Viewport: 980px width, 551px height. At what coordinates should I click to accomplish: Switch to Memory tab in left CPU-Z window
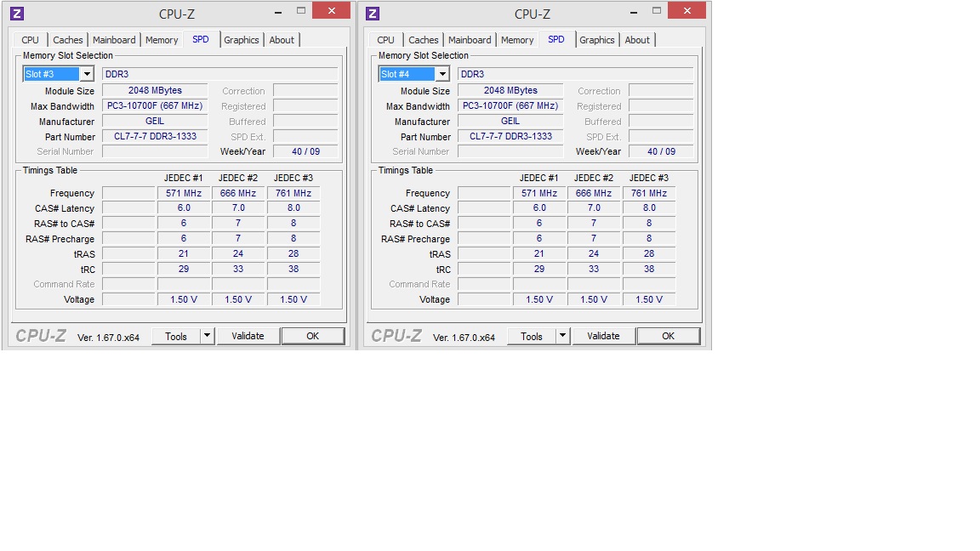(162, 40)
